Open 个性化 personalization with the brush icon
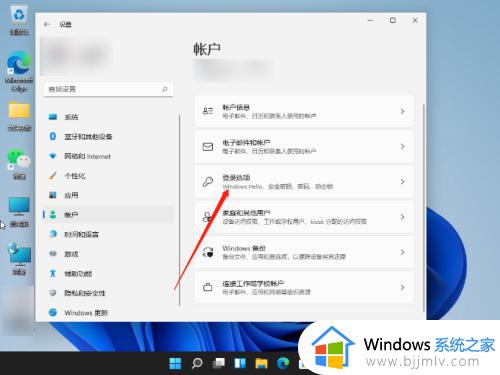 [x=109, y=176]
